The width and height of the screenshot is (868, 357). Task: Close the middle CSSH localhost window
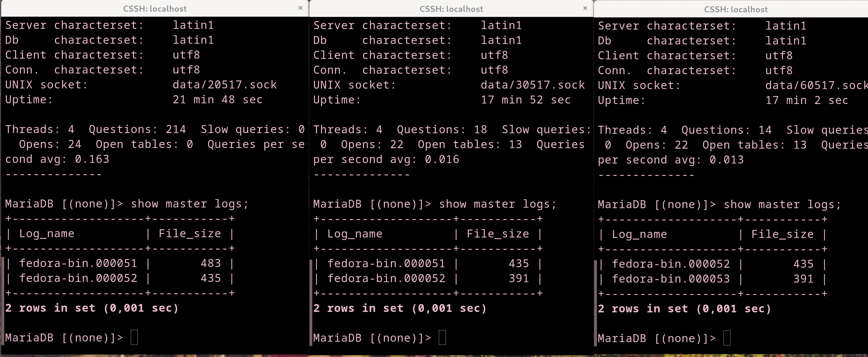[x=585, y=8]
